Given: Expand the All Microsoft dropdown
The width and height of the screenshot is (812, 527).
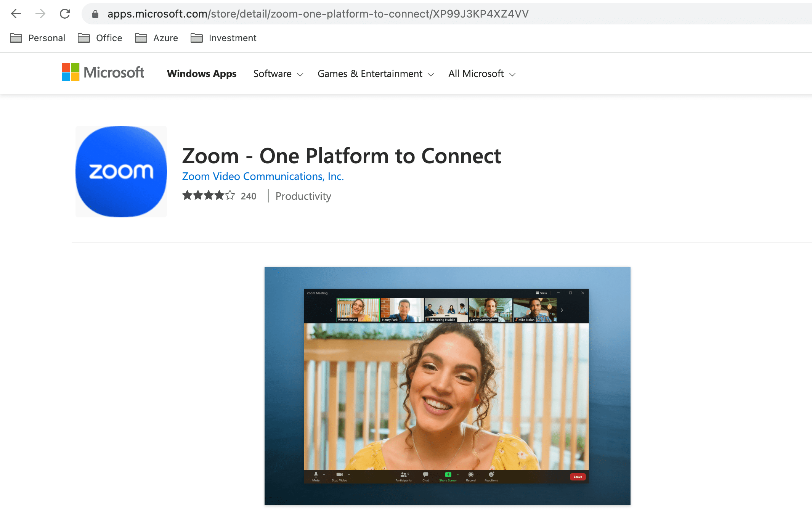Looking at the screenshot, I should point(482,74).
